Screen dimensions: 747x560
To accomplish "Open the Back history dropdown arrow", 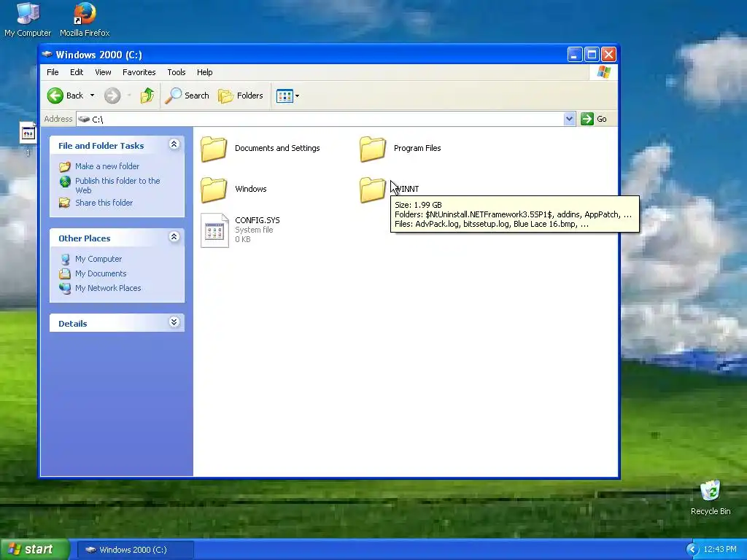I will coord(93,96).
